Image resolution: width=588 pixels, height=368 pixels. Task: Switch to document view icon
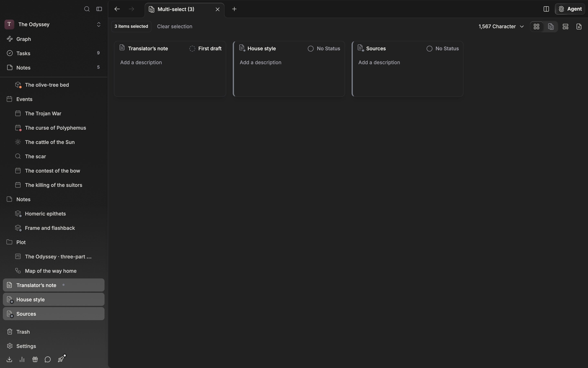click(551, 27)
